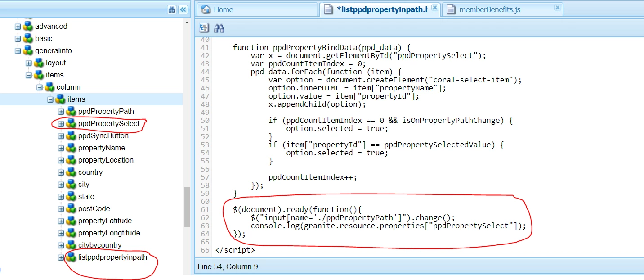Expand the layout tree node
The width and height of the screenshot is (644, 280).
pyautogui.click(x=29, y=63)
